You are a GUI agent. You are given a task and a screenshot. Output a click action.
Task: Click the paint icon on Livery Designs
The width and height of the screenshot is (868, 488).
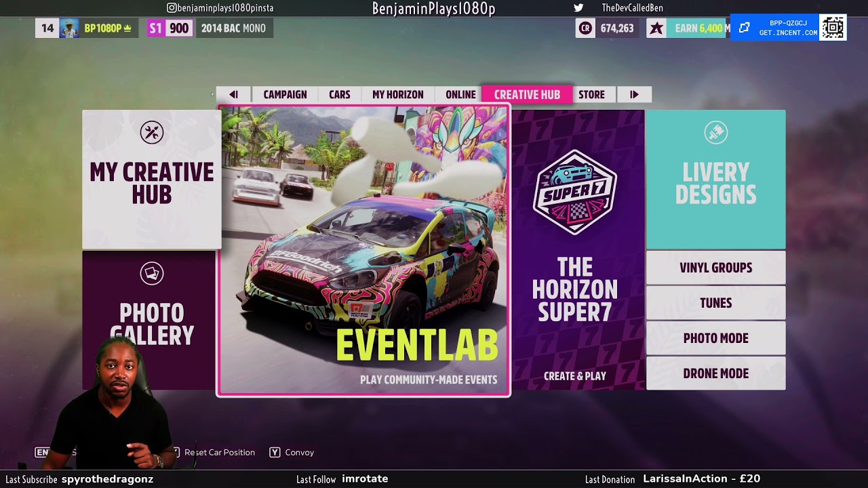point(715,132)
